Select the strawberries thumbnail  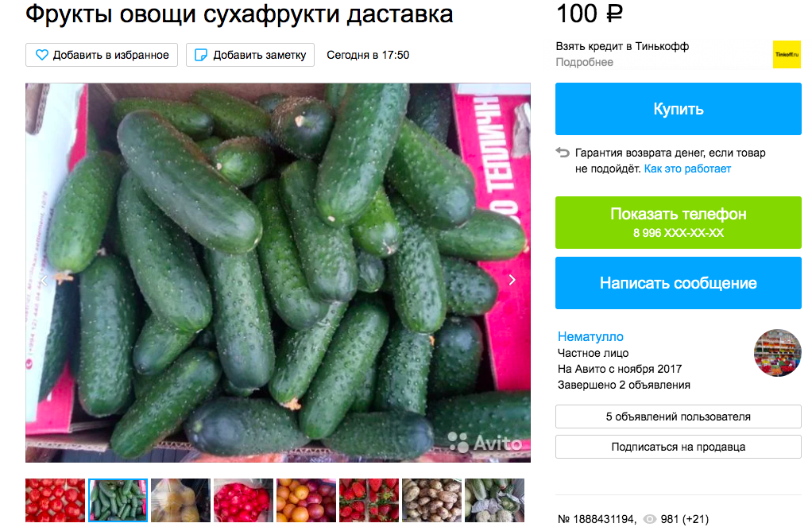pyautogui.click(x=369, y=500)
